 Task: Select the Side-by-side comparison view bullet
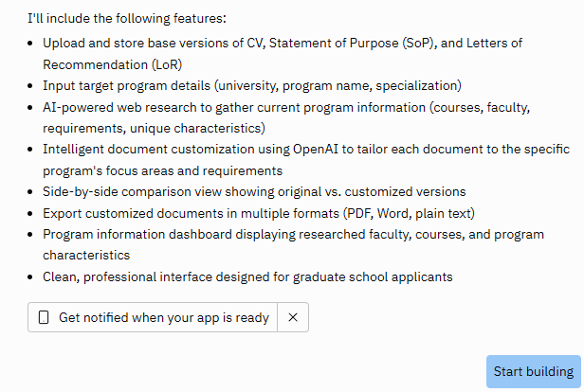tap(254, 192)
